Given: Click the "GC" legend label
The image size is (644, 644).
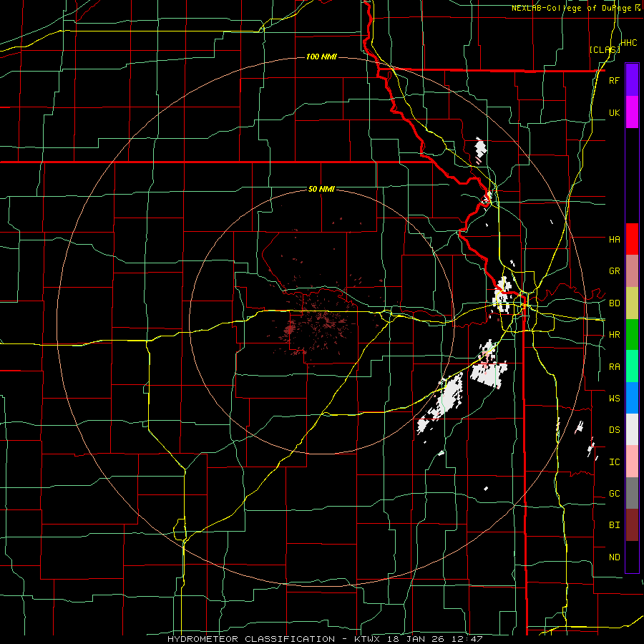Looking at the screenshot, I should click(x=614, y=493).
